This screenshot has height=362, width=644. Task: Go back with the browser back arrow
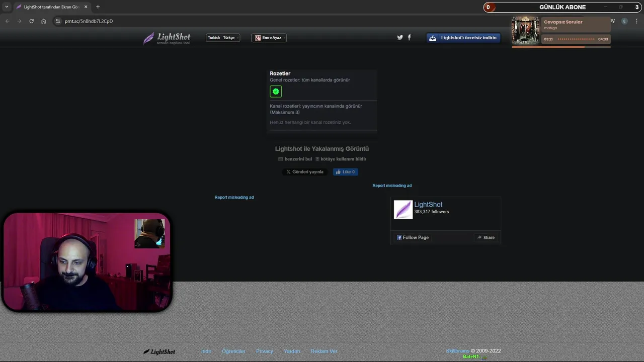7,21
